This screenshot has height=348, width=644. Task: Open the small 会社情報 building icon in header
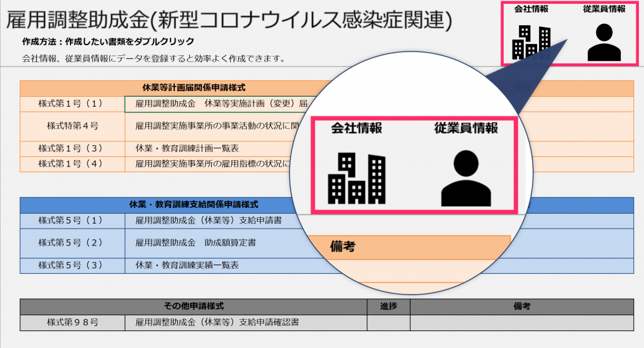tap(531, 43)
